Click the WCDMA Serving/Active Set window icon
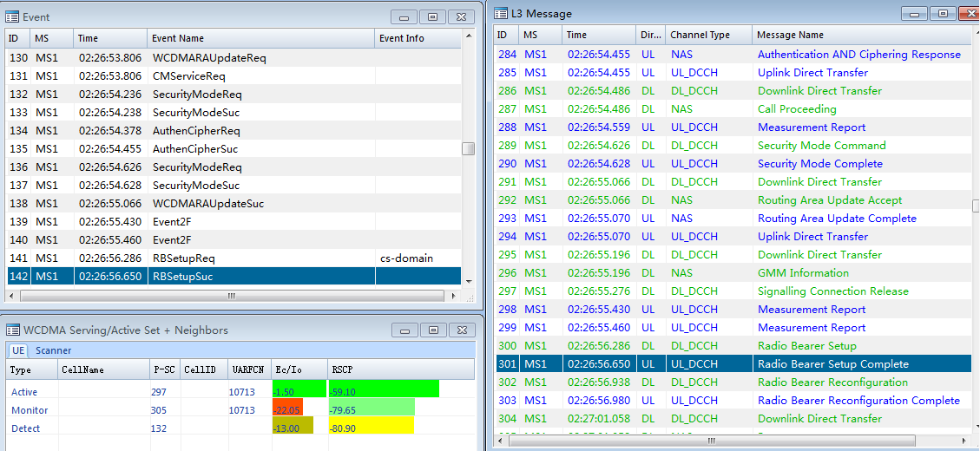The width and height of the screenshot is (980, 451). [x=12, y=330]
